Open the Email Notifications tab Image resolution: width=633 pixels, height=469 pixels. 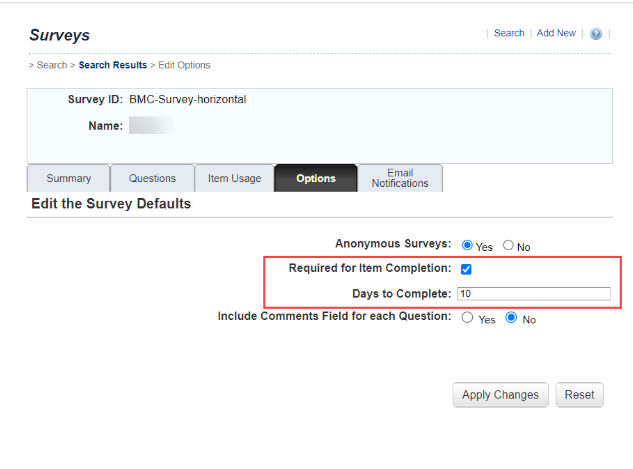[x=400, y=178]
